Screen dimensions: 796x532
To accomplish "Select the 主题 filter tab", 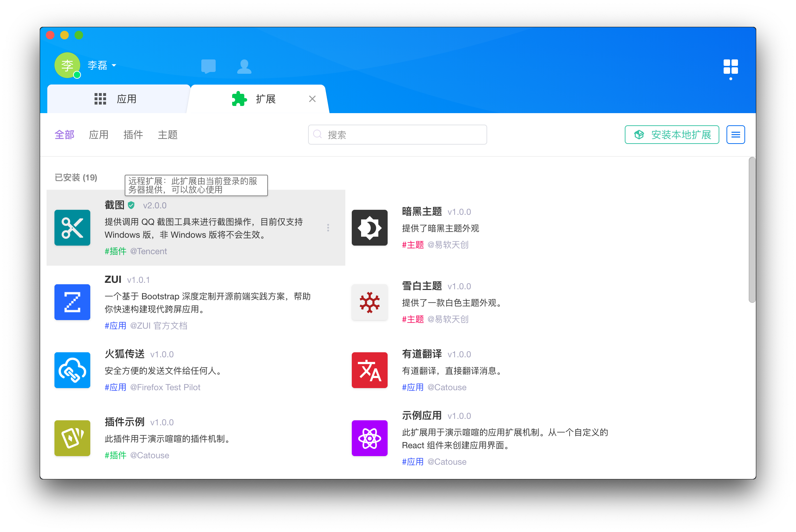I will point(167,135).
